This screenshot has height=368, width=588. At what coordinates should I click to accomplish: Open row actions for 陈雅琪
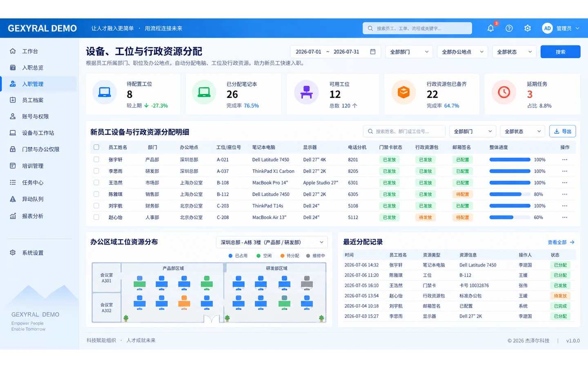click(565, 194)
